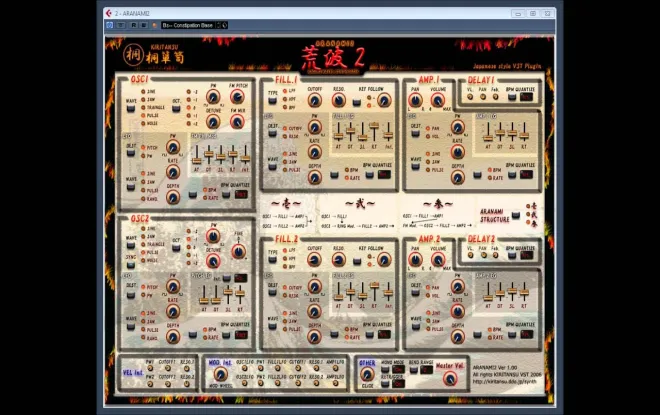
Task: Click the FILL.2 CUTOFF knob
Action: coord(314,260)
